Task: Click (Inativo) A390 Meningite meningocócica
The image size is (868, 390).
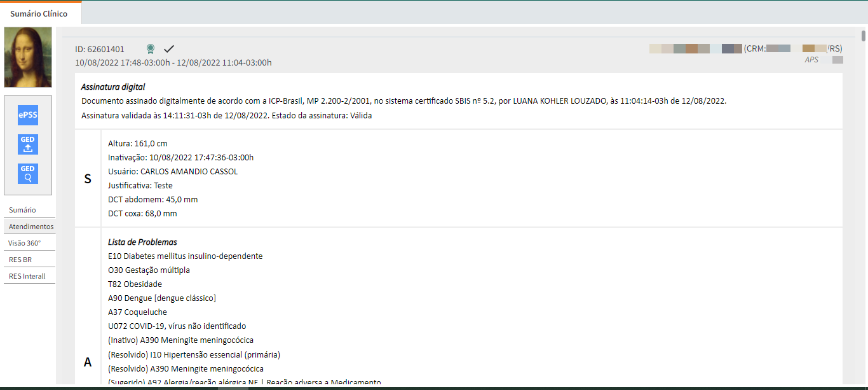Action: (x=180, y=340)
